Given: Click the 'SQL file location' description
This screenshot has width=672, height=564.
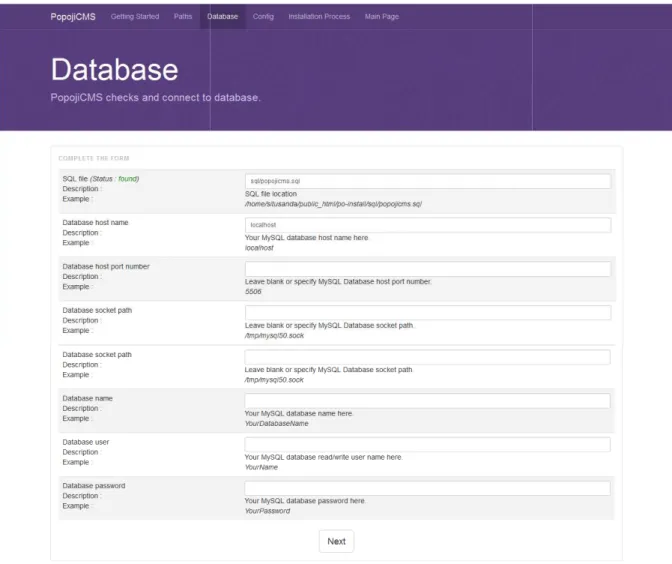Looking at the screenshot, I should tap(271, 194).
